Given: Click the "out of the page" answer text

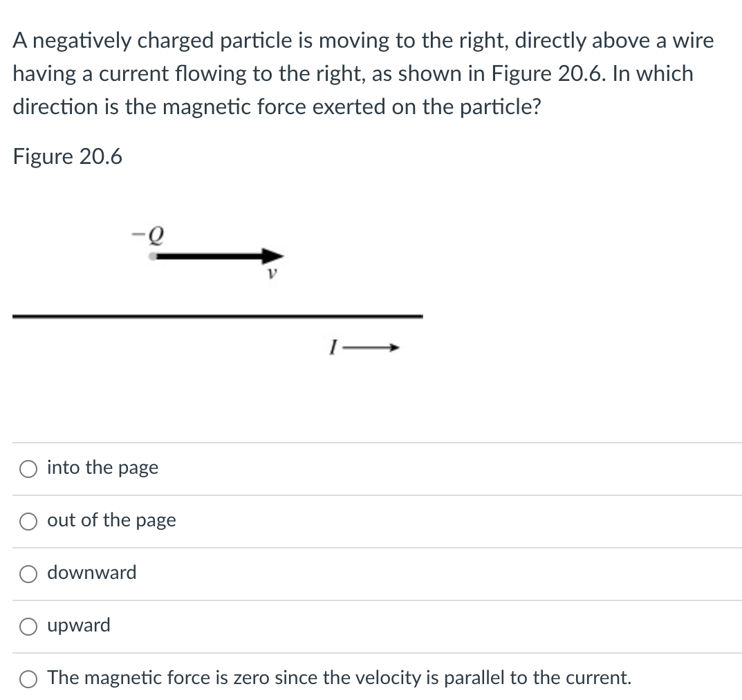Looking at the screenshot, I should 111,521.
